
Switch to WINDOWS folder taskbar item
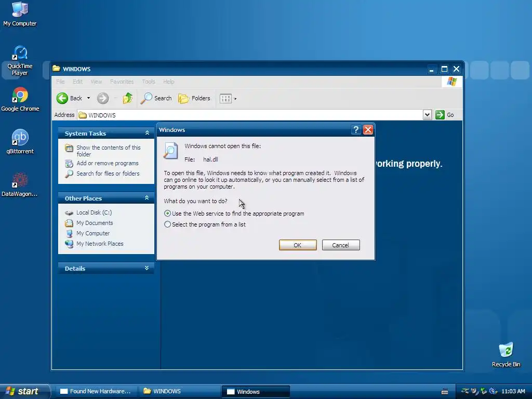click(x=179, y=391)
